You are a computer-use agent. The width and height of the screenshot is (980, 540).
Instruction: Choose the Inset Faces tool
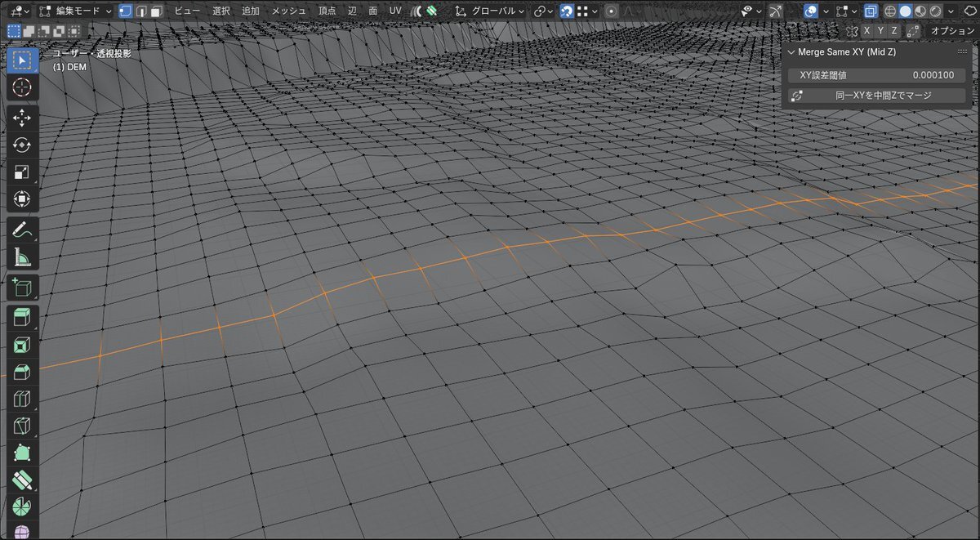tap(22, 345)
